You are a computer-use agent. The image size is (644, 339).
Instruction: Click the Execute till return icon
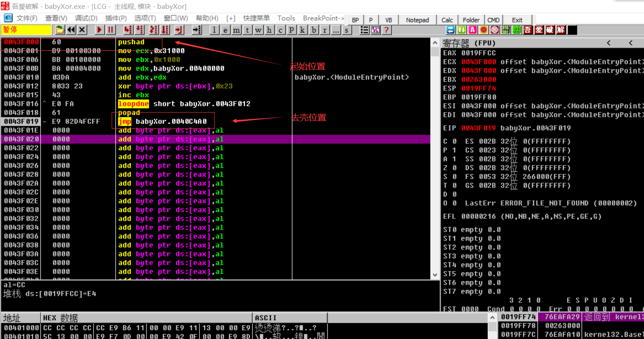pos(179,30)
